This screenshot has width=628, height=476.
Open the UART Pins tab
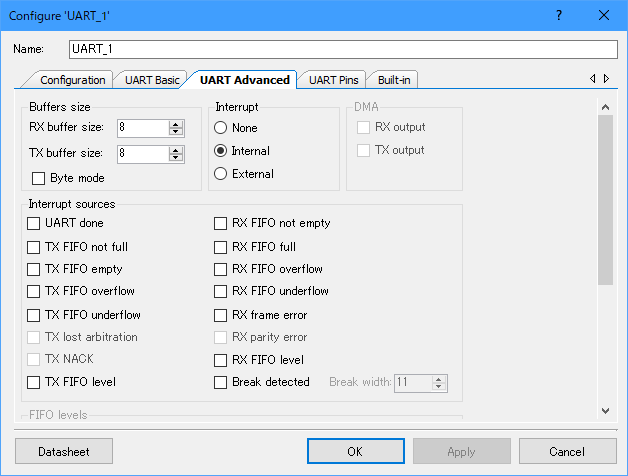tap(335, 80)
